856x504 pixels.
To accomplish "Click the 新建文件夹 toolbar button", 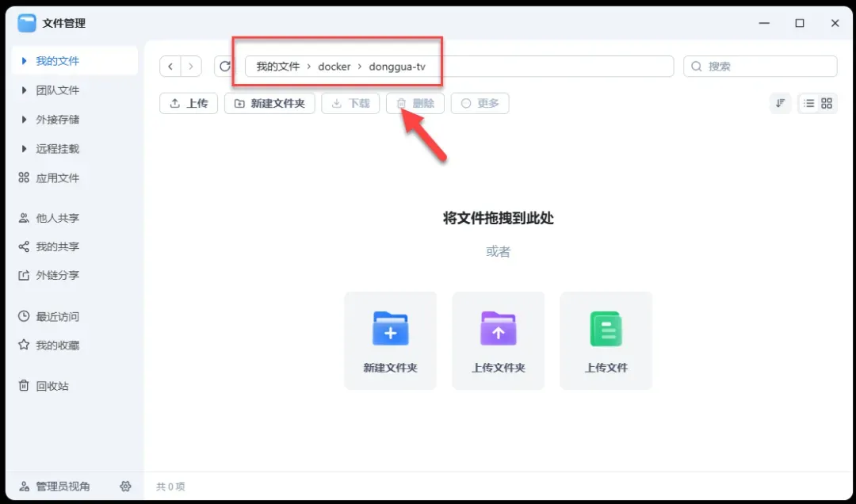I will 269,104.
